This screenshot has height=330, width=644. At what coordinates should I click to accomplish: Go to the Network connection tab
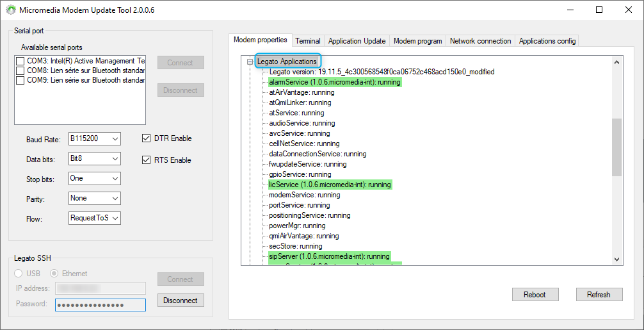click(480, 41)
